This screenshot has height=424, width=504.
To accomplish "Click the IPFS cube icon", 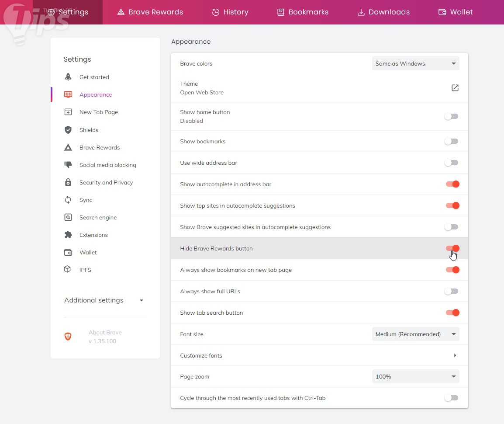I will click(x=68, y=270).
